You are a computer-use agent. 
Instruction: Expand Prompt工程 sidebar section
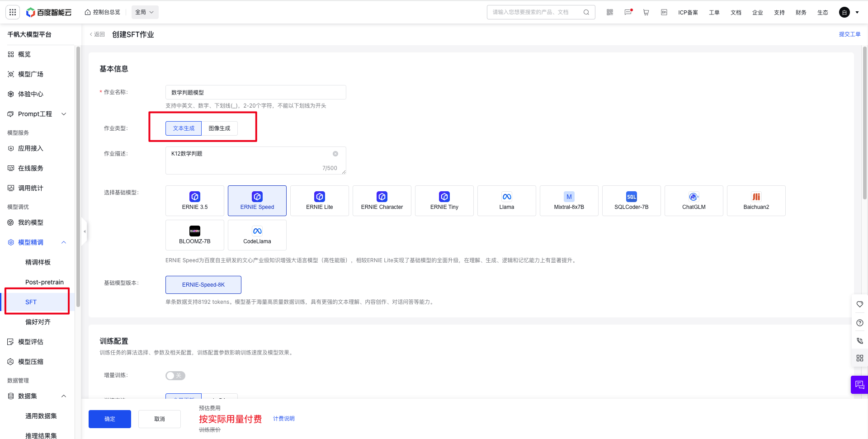coord(38,114)
